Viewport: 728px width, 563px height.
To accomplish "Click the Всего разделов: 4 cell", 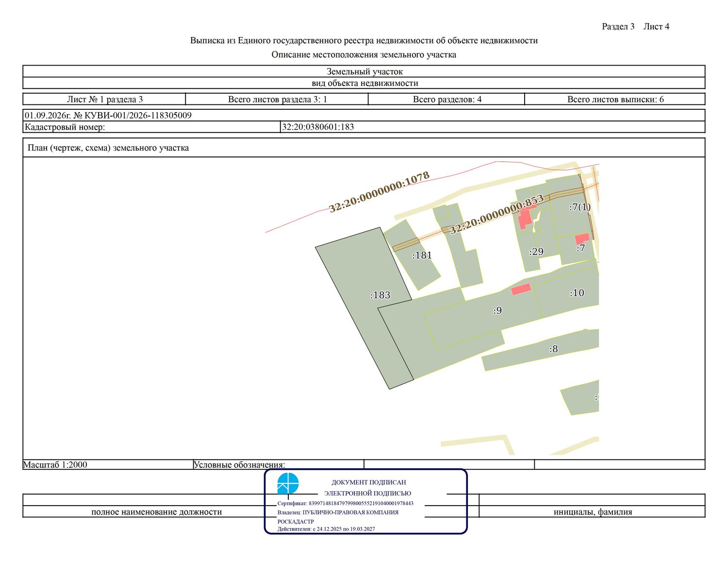I will (x=447, y=99).
